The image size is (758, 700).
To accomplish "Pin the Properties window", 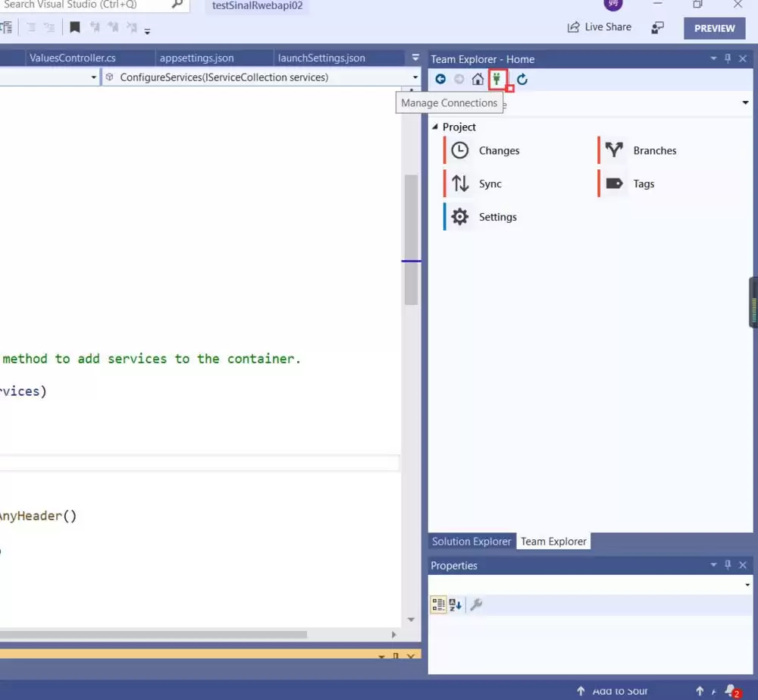I will 727,565.
